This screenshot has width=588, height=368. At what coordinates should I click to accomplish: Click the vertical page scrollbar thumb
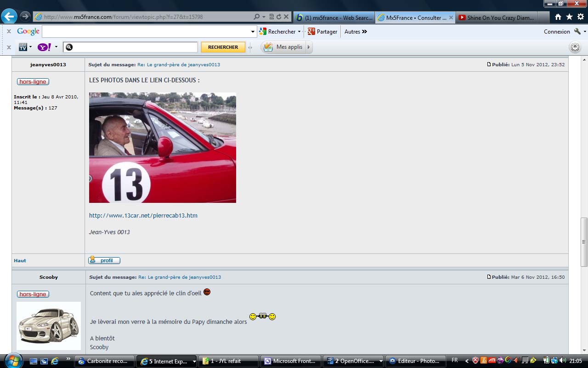click(584, 241)
